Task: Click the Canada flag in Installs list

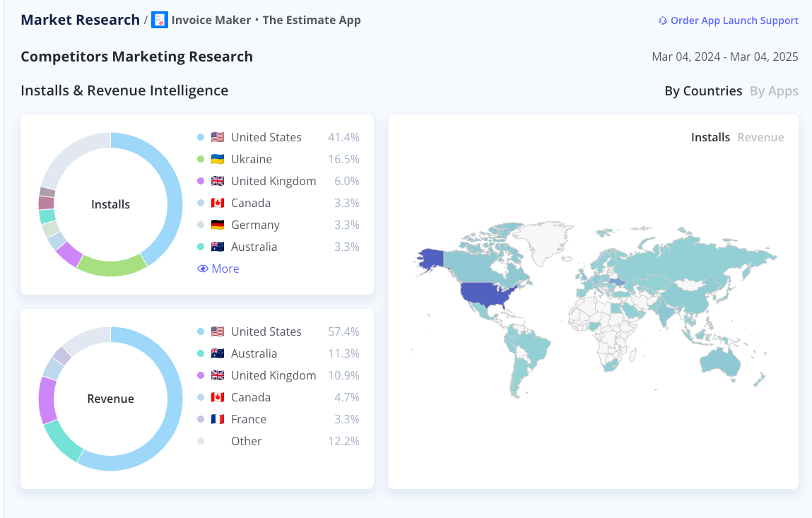Action: (218, 203)
